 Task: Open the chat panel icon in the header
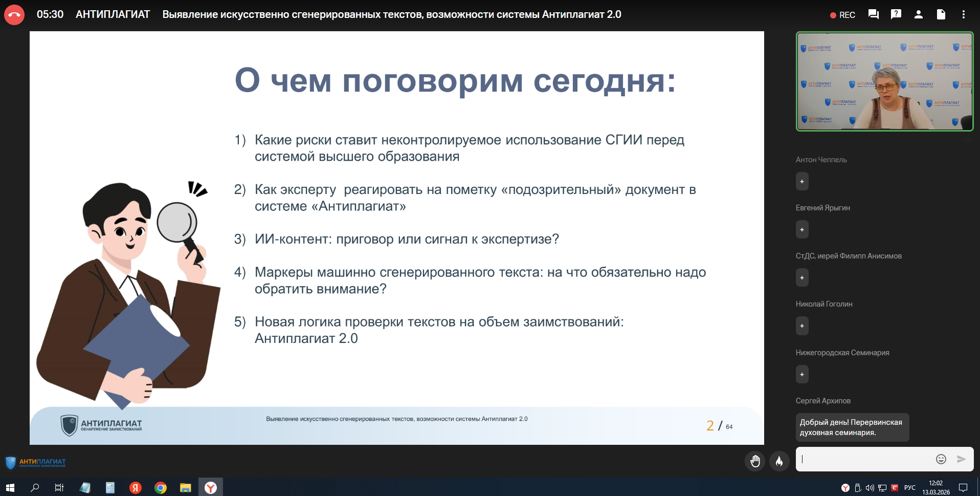(873, 14)
